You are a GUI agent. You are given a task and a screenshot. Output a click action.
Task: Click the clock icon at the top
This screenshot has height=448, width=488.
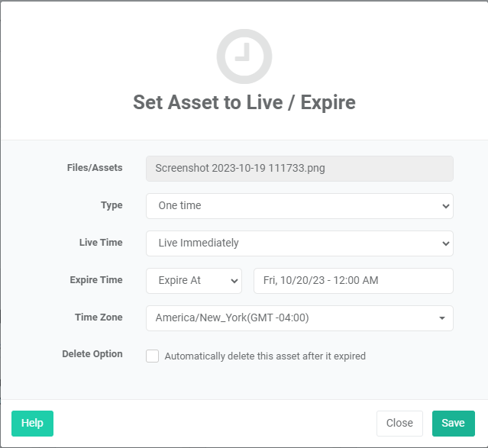tap(244, 56)
